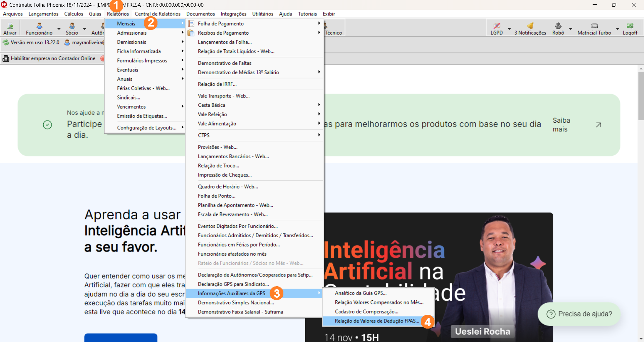The width and height of the screenshot is (644, 342).
Task: Open the Cálculos menu
Action: (x=74, y=14)
